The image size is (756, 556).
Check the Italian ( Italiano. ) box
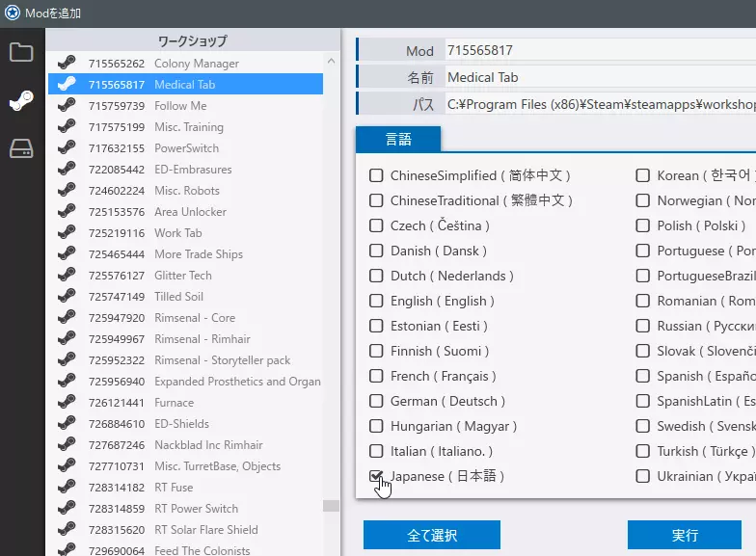376,451
